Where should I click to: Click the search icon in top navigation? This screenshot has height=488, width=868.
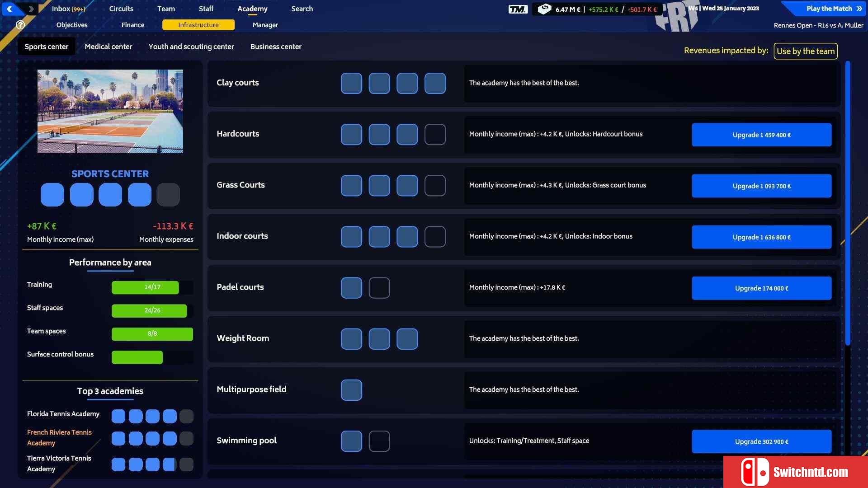click(302, 8)
